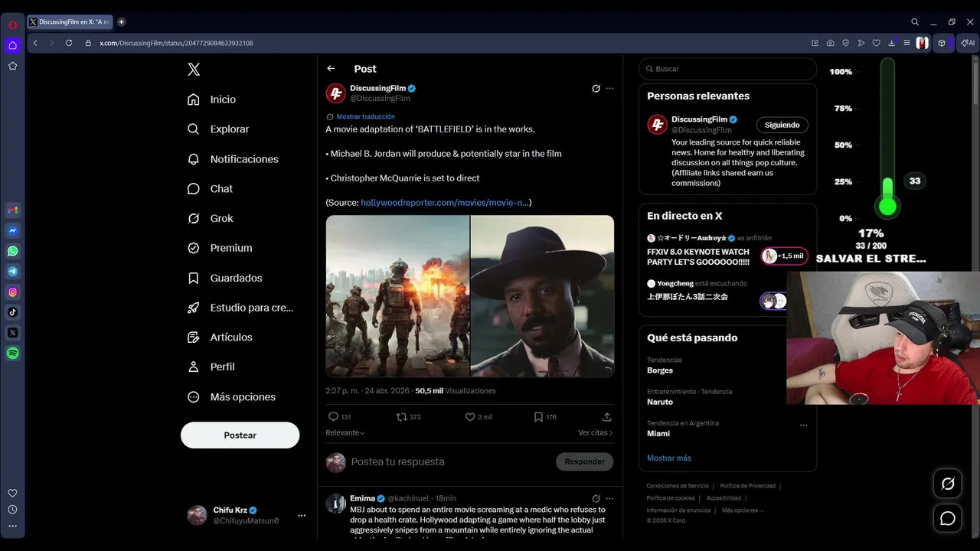Open Guardados bookmarks
Screen dimensions: 980x551
224,278
